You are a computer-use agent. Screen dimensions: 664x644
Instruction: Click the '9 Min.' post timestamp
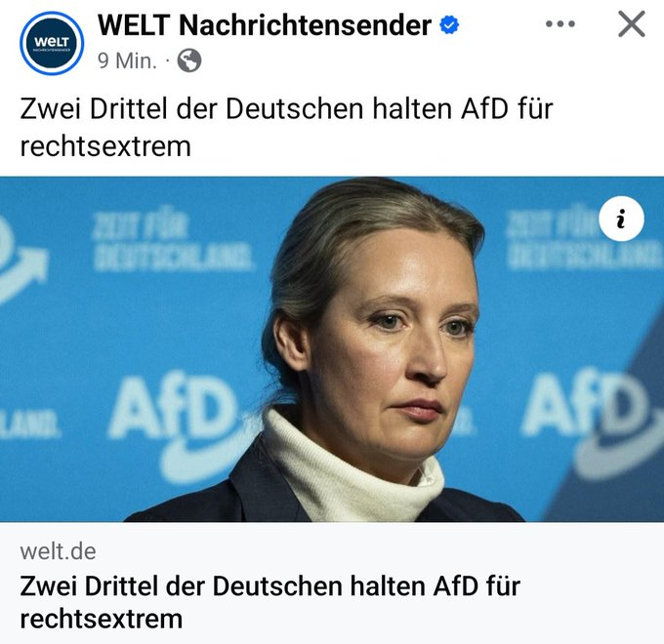click(127, 60)
